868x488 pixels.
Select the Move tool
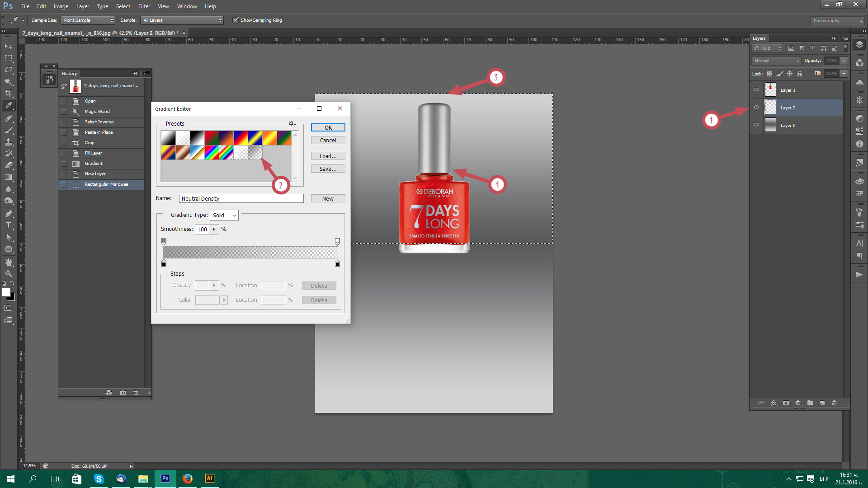tap(9, 47)
